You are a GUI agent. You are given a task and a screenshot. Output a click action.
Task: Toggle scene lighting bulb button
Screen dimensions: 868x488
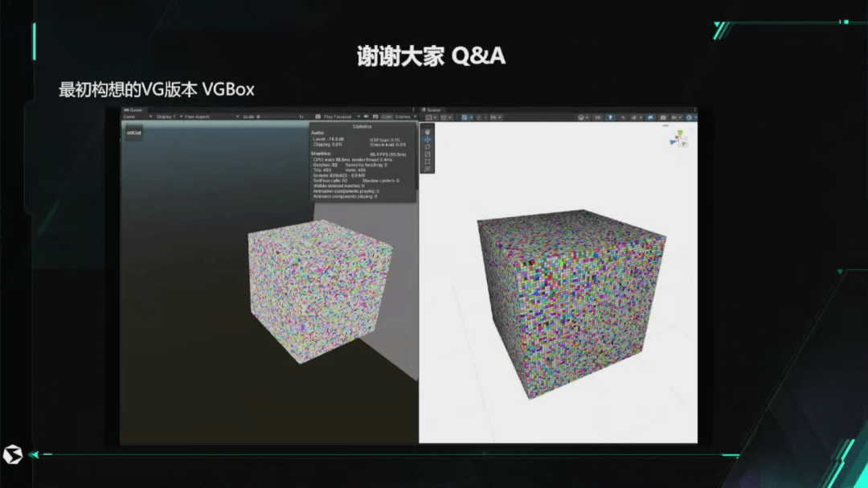tap(609, 117)
